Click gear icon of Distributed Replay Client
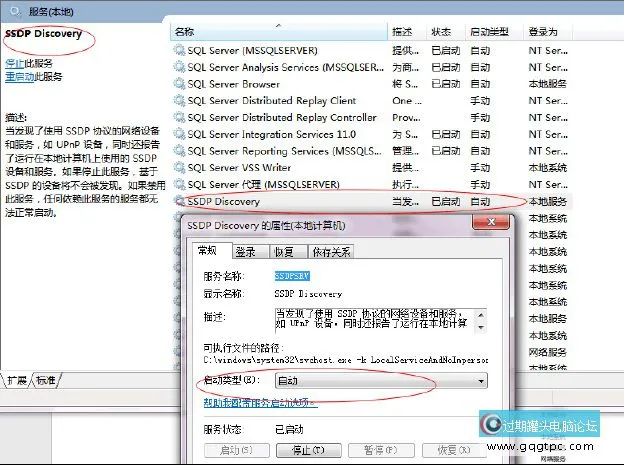624x465 pixels. [x=179, y=100]
